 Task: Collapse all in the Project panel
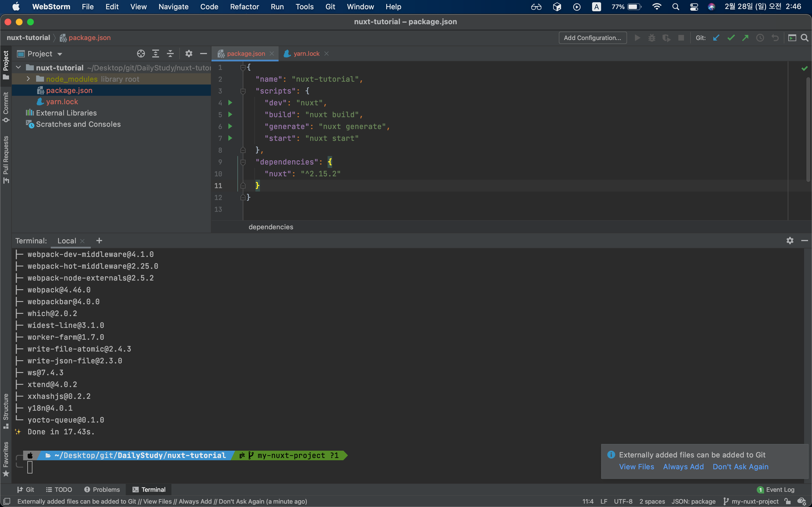(171, 54)
